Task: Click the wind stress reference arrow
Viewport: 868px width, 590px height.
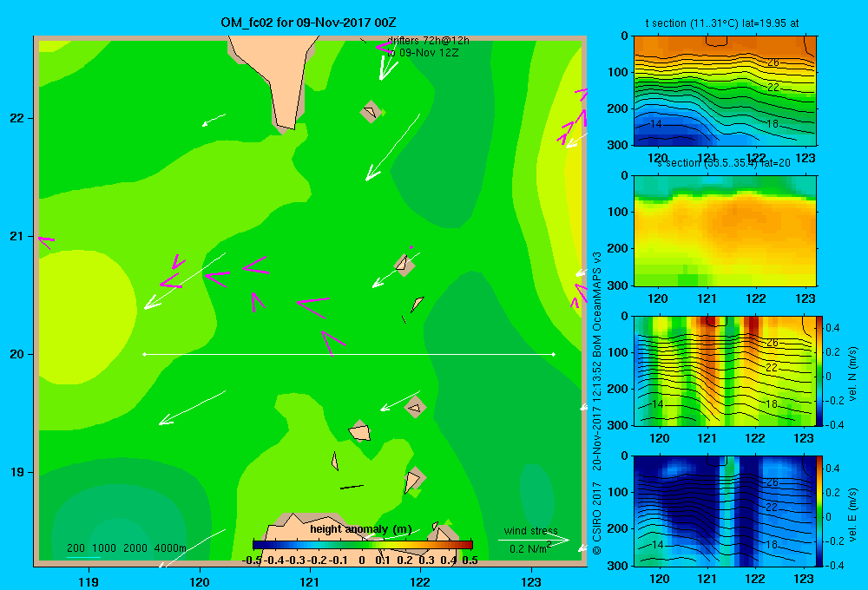Action: point(533,540)
